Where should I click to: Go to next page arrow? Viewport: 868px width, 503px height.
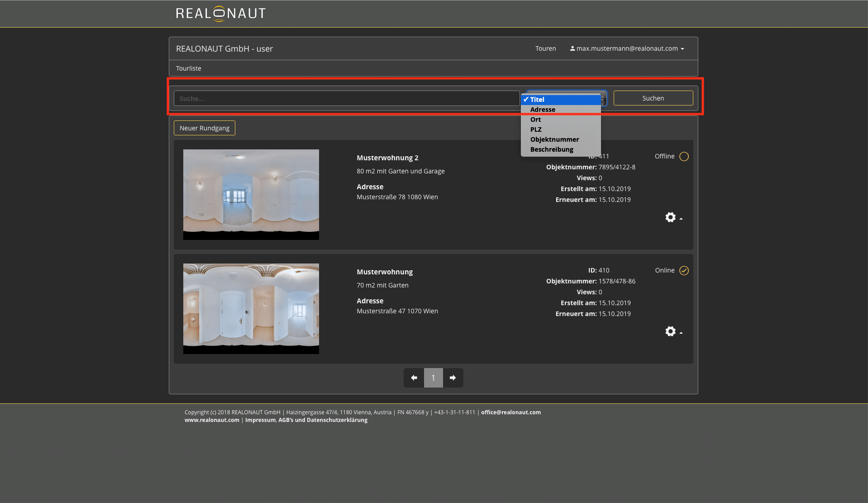click(453, 378)
